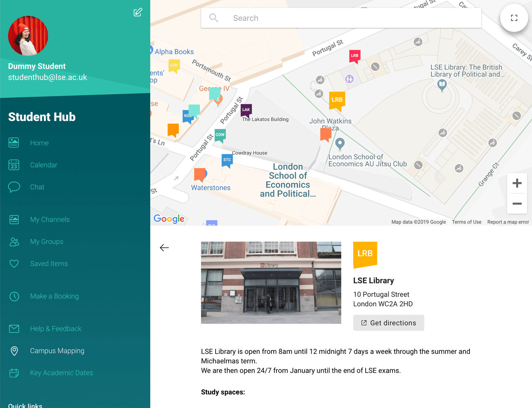Click the search magnifier icon
This screenshot has height=408, width=532.
coord(214,18)
